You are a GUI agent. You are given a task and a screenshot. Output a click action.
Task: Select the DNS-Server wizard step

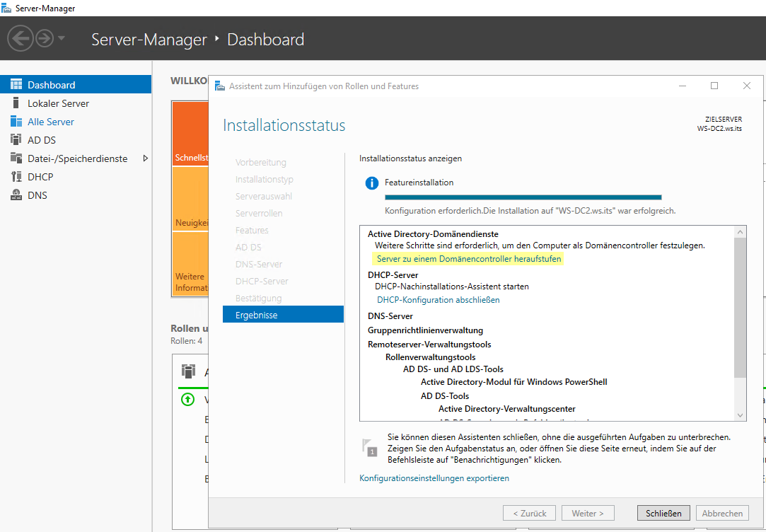pyautogui.click(x=259, y=264)
